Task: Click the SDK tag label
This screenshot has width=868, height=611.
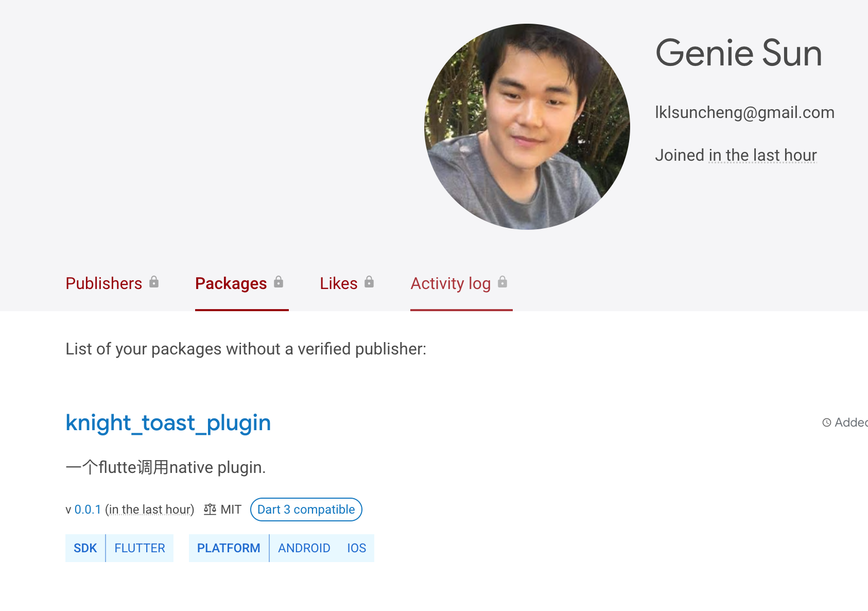Action: coord(85,548)
